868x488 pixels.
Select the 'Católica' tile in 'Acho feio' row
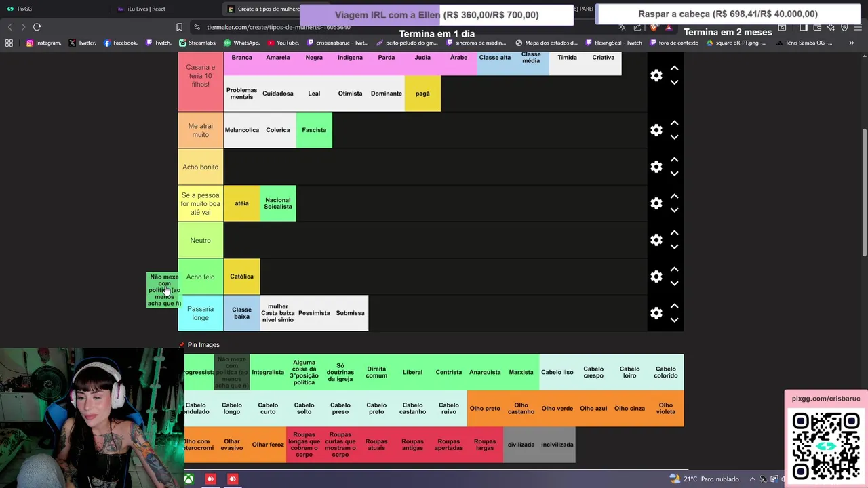241,277
